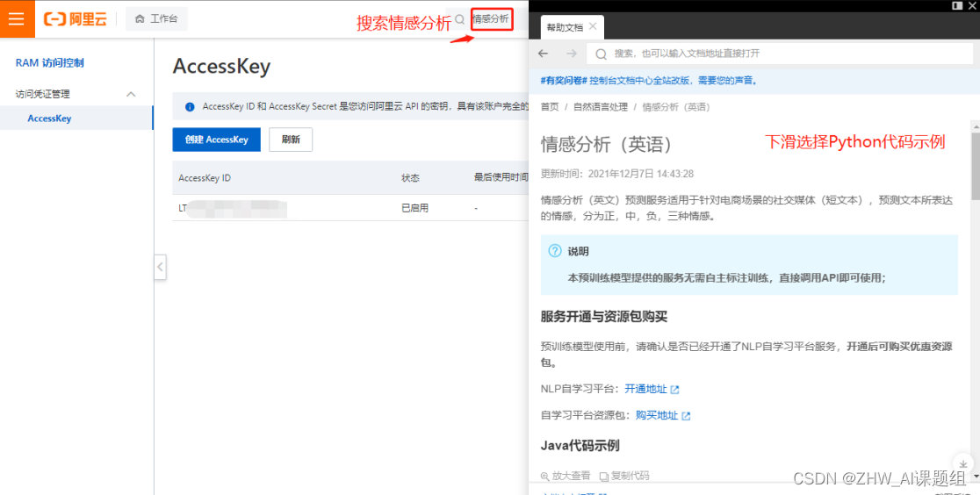Open the hamburger navigation menu
980x495 pixels.
17,18
